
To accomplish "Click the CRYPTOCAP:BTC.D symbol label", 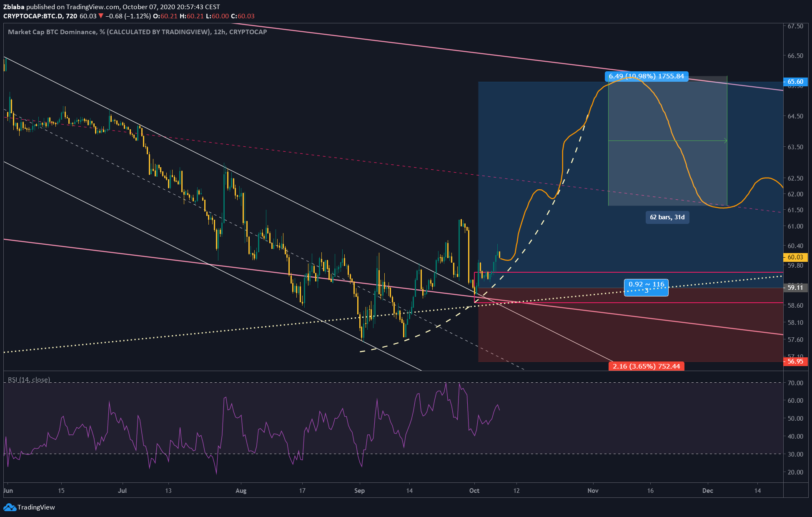I will [33, 16].
